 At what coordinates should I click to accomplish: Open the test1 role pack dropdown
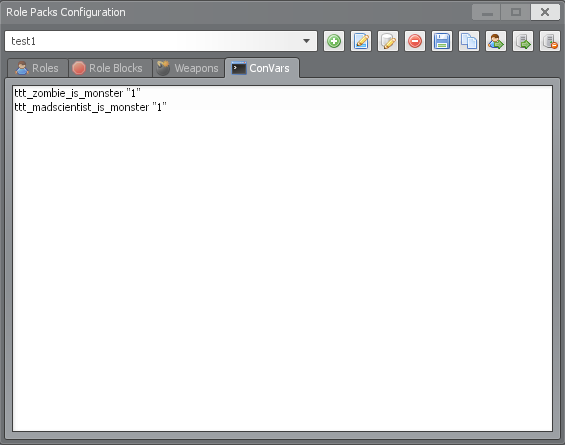161,41
